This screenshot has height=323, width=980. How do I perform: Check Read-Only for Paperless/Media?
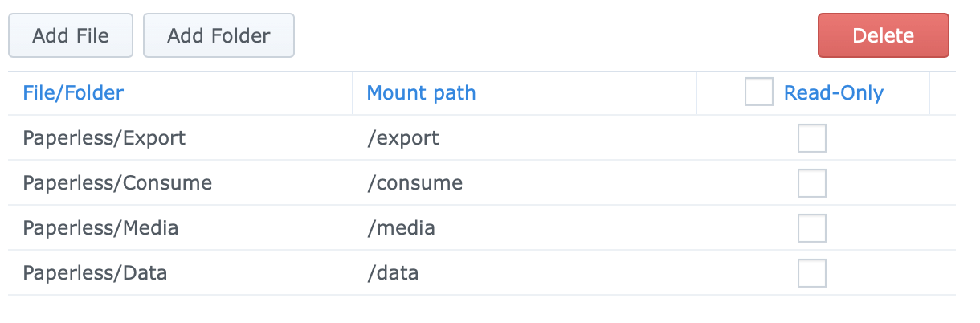click(x=811, y=228)
